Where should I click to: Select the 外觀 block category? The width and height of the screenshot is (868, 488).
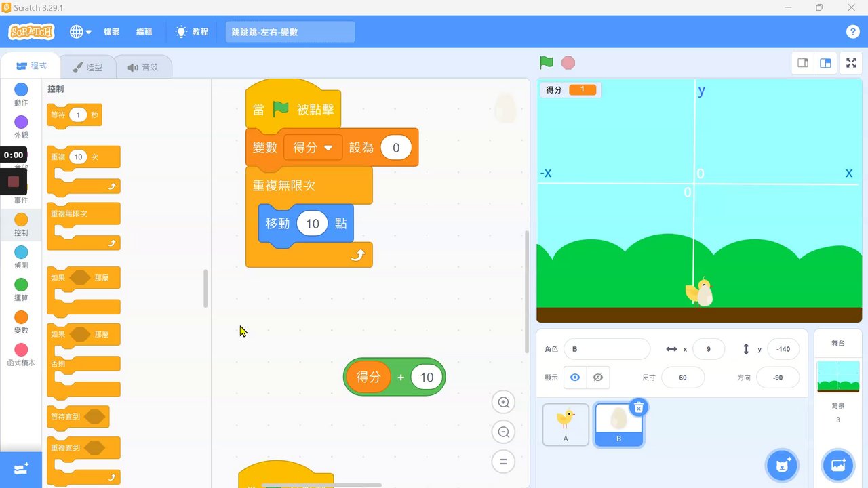(x=21, y=127)
